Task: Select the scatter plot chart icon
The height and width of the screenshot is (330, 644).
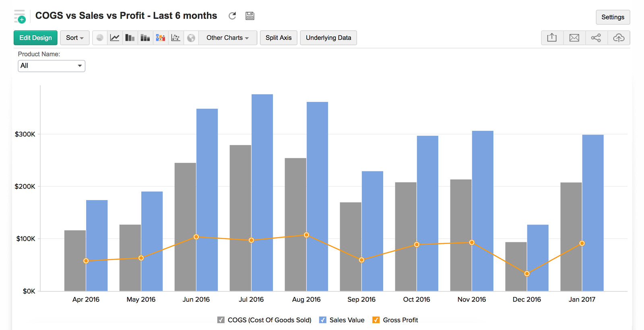Action: pos(175,38)
